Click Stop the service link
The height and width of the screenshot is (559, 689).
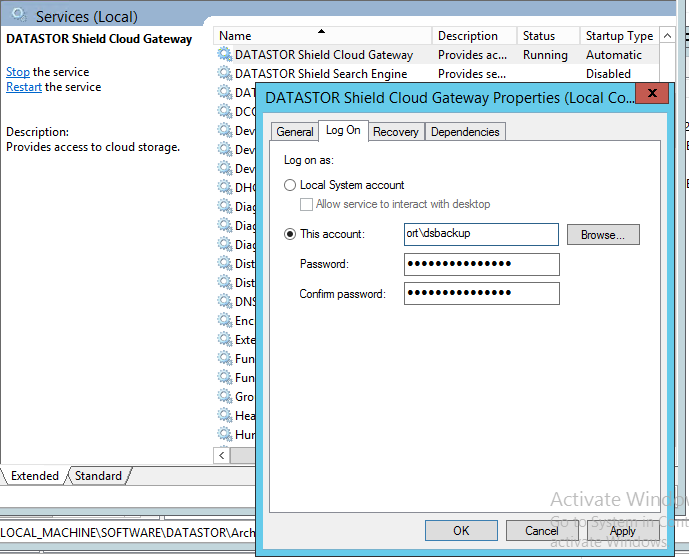click(18, 72)
